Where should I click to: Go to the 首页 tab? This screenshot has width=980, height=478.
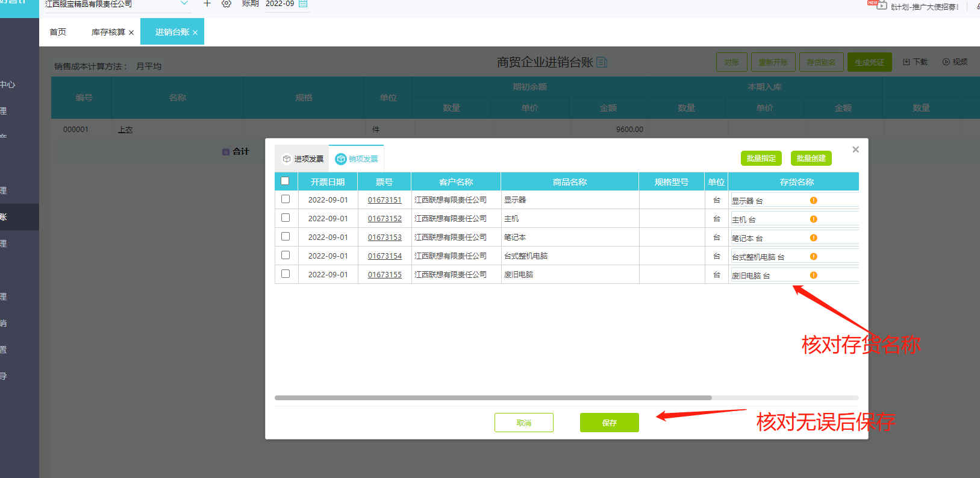[58, 32]
